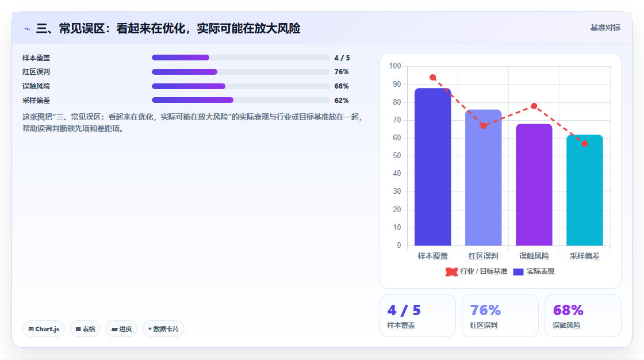Viewport: 644px width, 360px height.
Task: Click the 4 / 5 样本覆盖 data card
Action: 417,316
